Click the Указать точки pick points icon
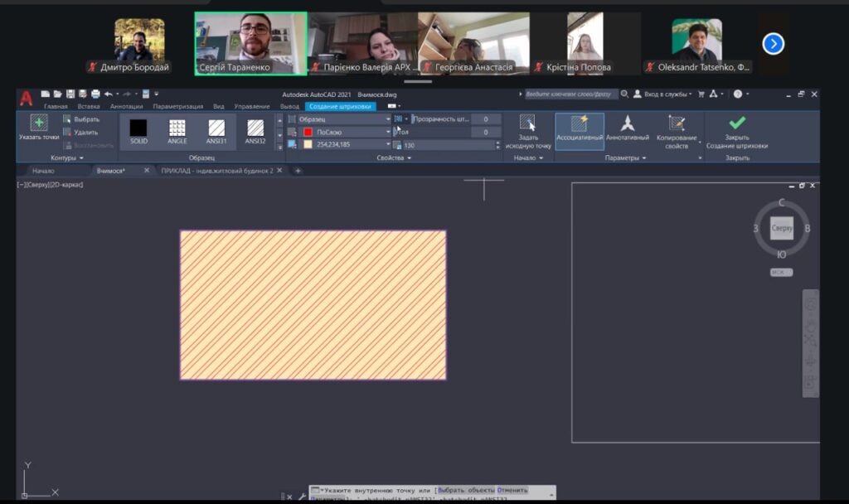Viewport: 849px width, 504px height. 38,124
